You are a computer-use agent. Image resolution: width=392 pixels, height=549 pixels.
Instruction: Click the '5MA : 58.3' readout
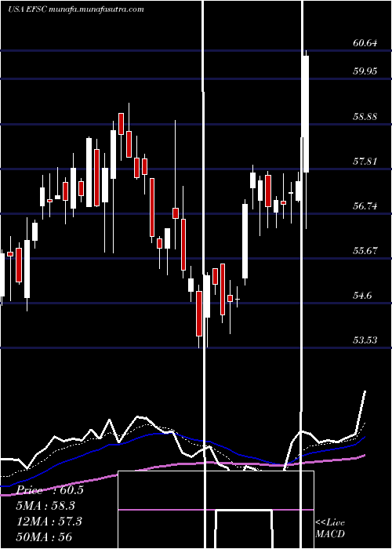(x=46, y=506)
